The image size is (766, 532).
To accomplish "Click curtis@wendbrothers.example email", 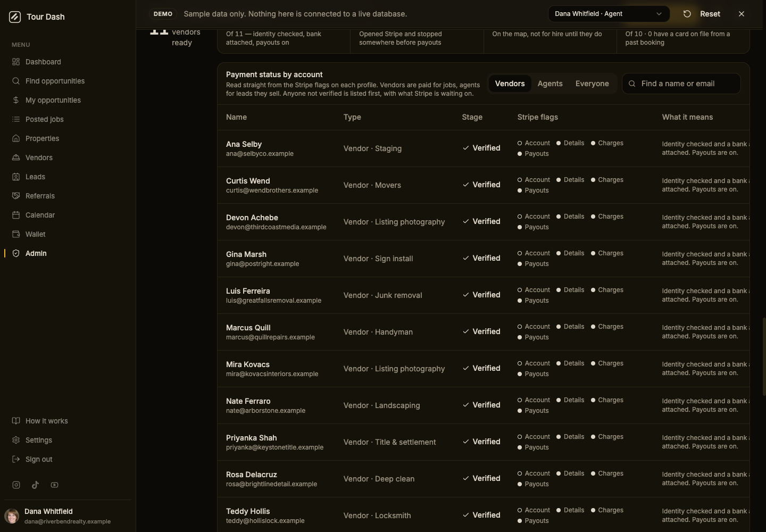I will [x=272, y=190].
